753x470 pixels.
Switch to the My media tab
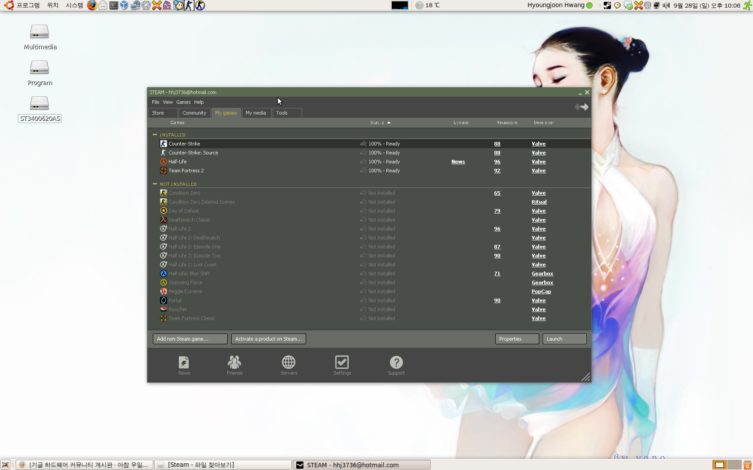pos(255,113)
